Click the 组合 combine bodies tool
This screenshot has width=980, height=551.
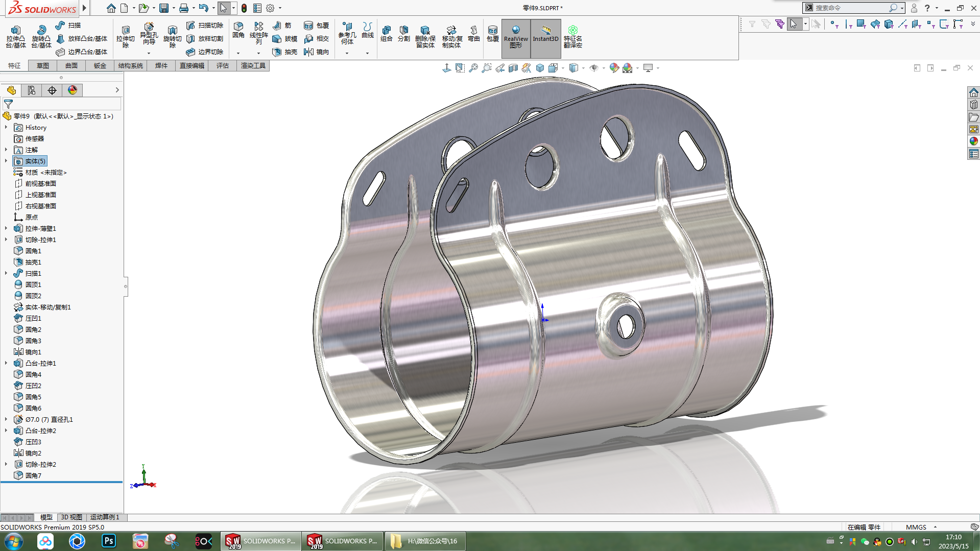tap(387, 34)
